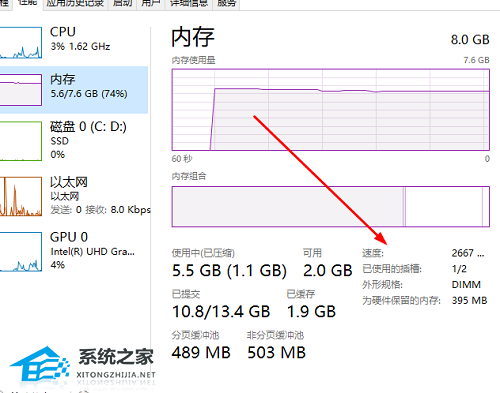
Task: Select the 内存 memory graph thumbnail
Action: click(x=21, y=90)
